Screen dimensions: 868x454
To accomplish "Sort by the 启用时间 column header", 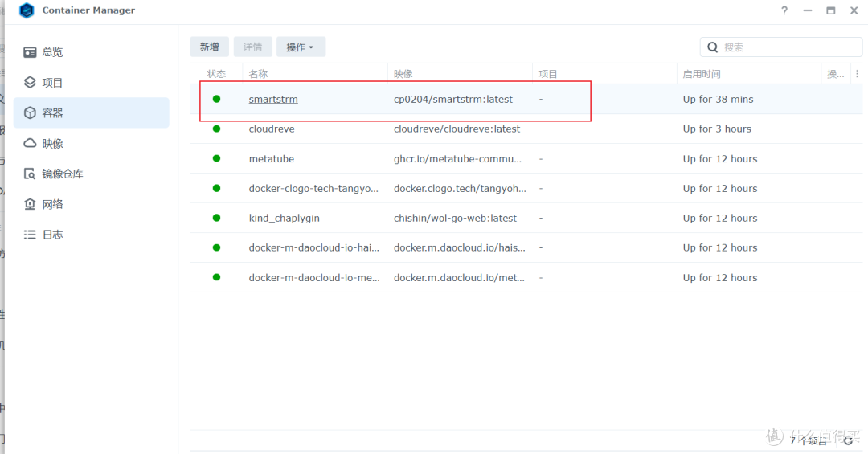I will point(749,74).
